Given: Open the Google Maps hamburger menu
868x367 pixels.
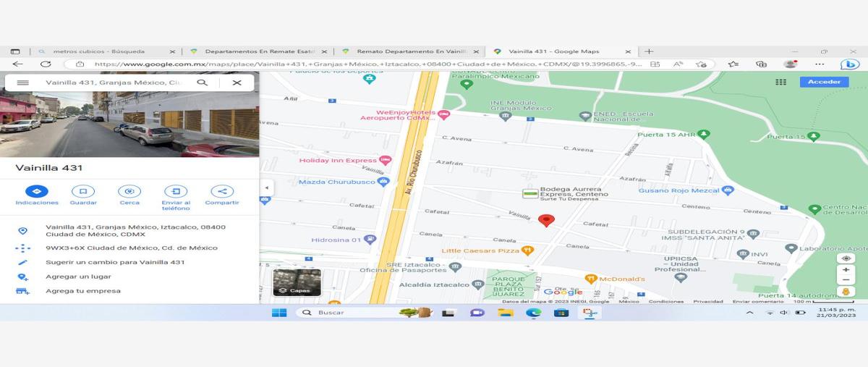Looking at the screenshot, I should (22, 83).
